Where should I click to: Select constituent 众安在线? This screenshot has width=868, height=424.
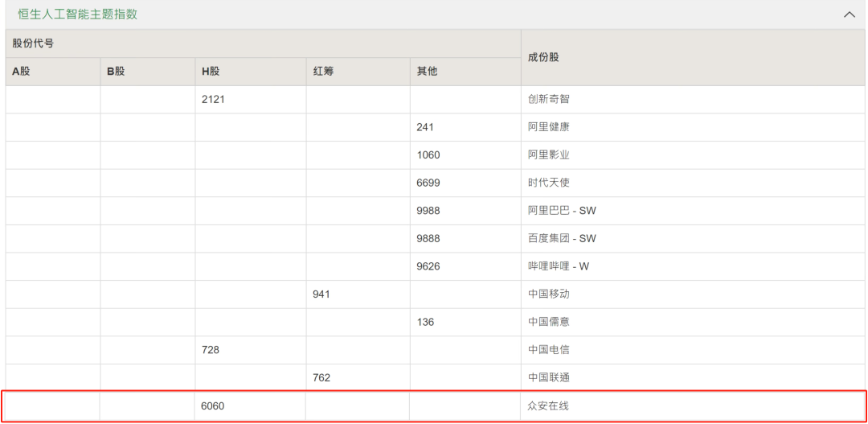[x=549, y=405]
